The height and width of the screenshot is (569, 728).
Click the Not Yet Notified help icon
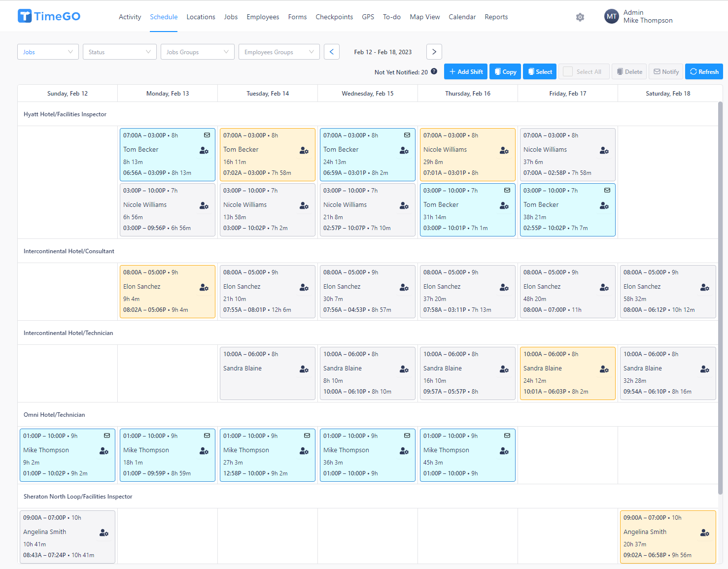(434, 71)
